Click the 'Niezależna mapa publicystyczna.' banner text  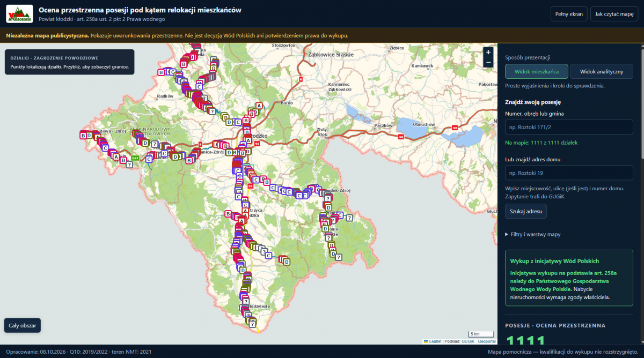pos(47,36)
